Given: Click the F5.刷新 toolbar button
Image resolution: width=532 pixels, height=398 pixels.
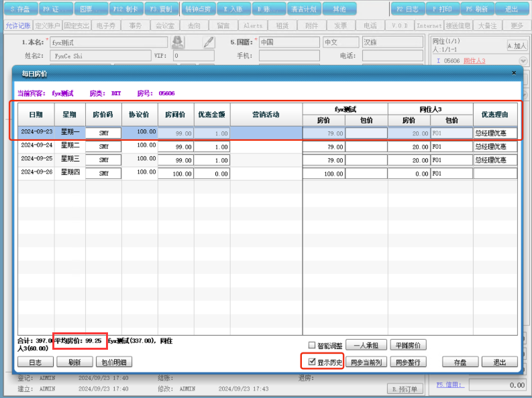Looking at the screenshot, I should coord(477,9).
